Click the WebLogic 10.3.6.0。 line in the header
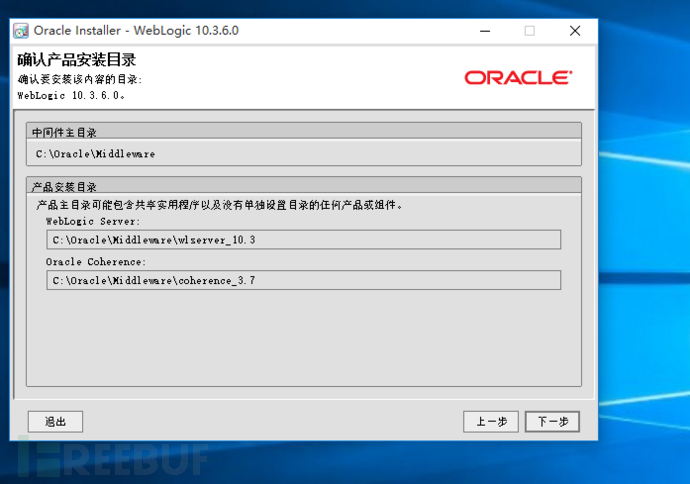The width and height of the screenshot is (690, 484). [x=71, y=95]
